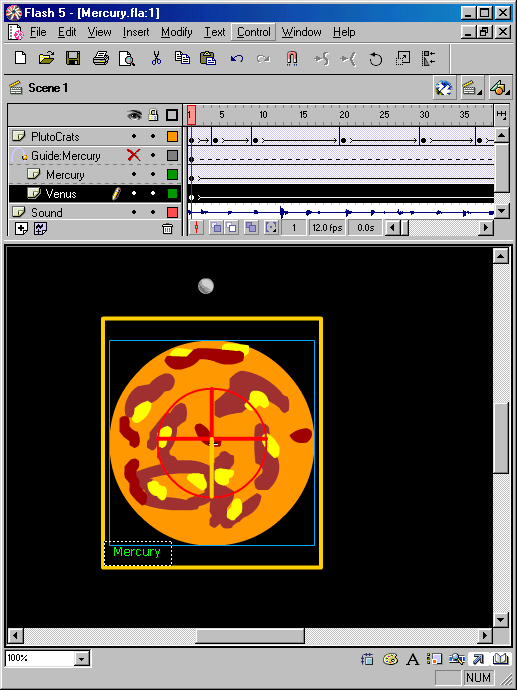This screenshot has width=517, height=690.
Task: Click the Delete Layer trash icon
Action: point(167,228)
